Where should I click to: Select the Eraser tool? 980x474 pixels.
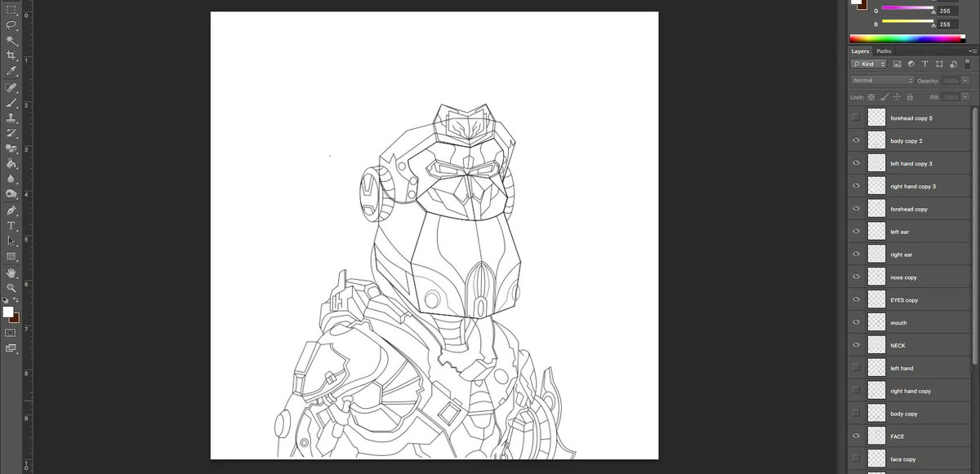tap(11, 148)
